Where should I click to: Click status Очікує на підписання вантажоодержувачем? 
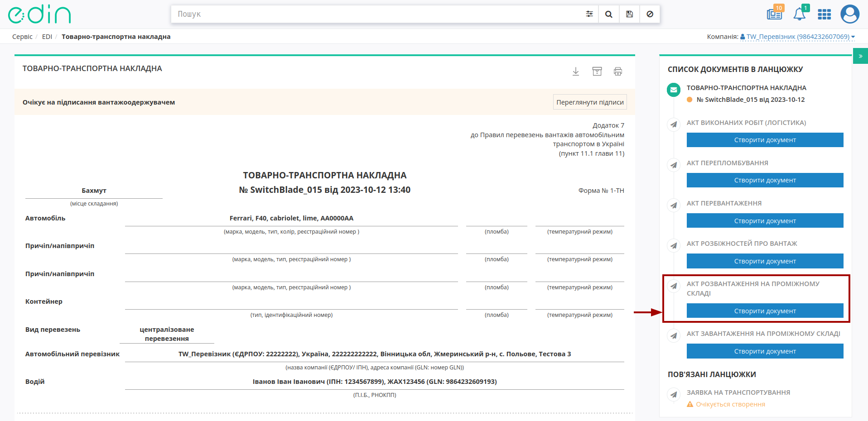tap(99, 102)
